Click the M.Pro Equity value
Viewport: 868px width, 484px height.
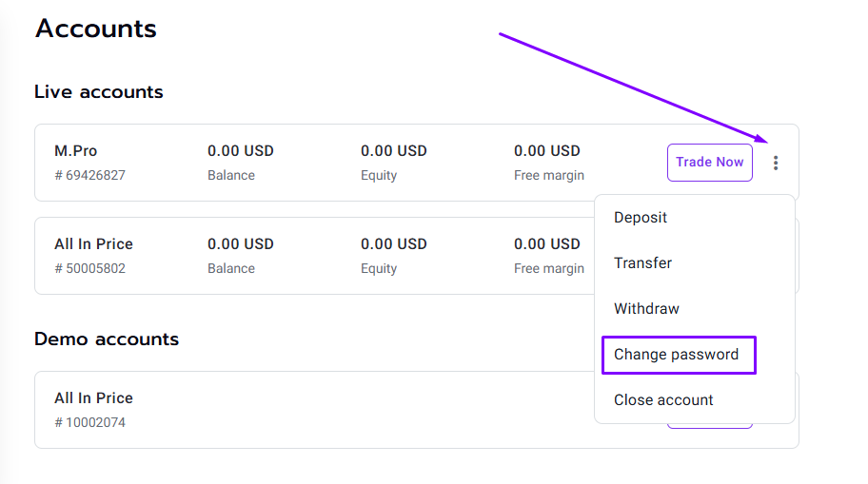(394, 151)
